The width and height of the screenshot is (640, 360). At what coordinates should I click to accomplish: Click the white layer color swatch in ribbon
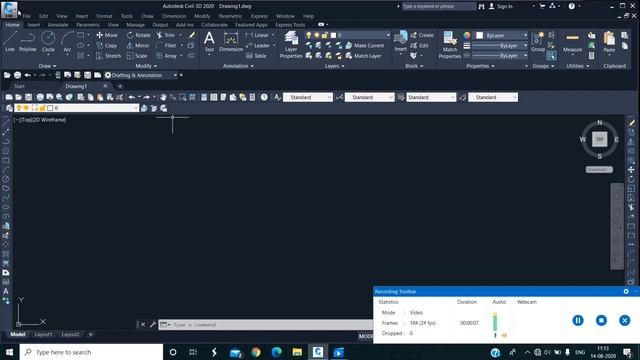333,35
